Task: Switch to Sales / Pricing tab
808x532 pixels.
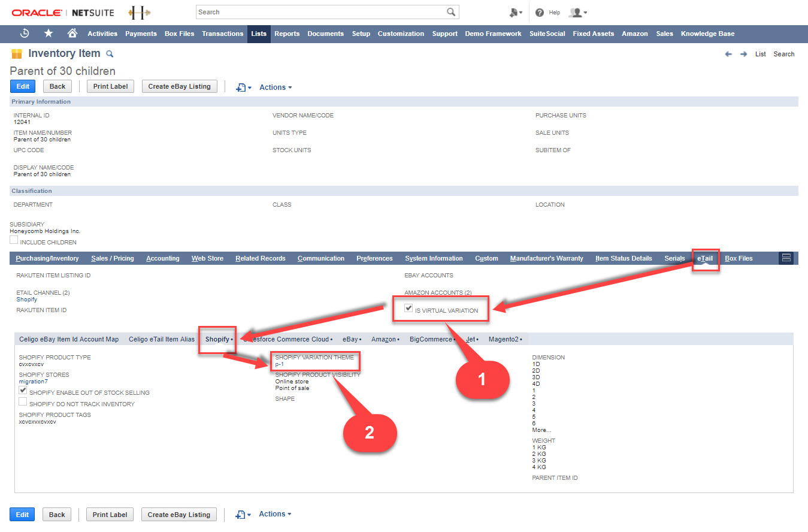Action: pyautogui.click(x=113, y=258)
